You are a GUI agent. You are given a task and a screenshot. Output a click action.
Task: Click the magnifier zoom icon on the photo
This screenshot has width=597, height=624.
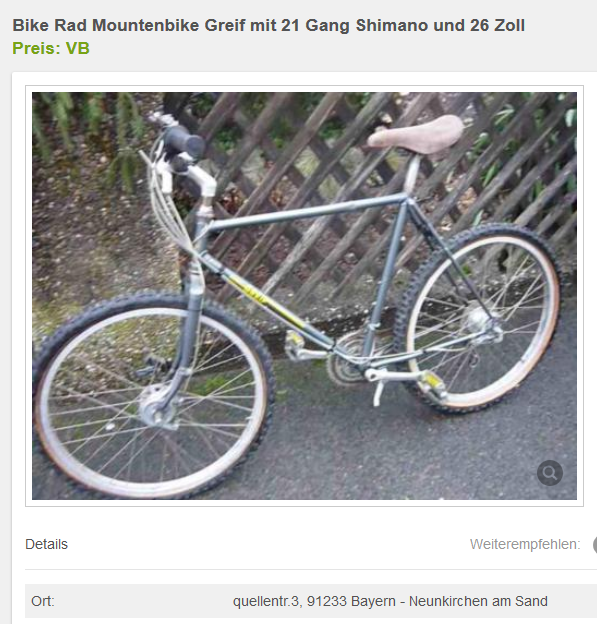550,473
